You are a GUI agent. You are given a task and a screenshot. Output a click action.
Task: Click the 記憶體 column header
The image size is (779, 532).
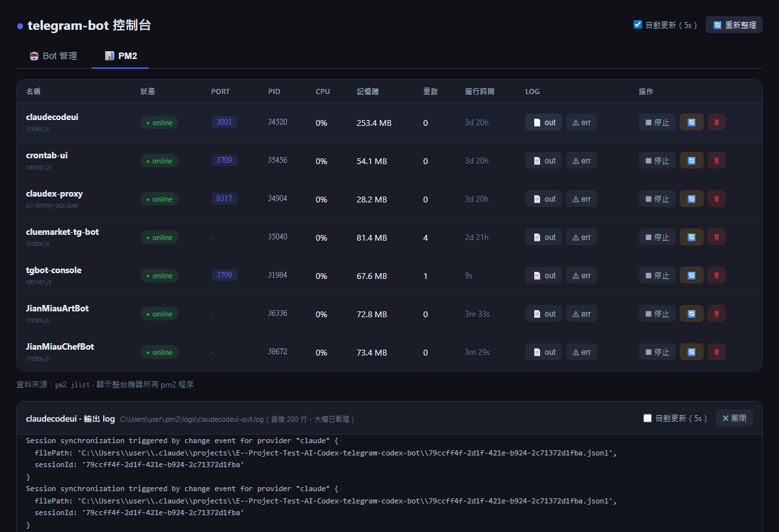tap(368, 91)
